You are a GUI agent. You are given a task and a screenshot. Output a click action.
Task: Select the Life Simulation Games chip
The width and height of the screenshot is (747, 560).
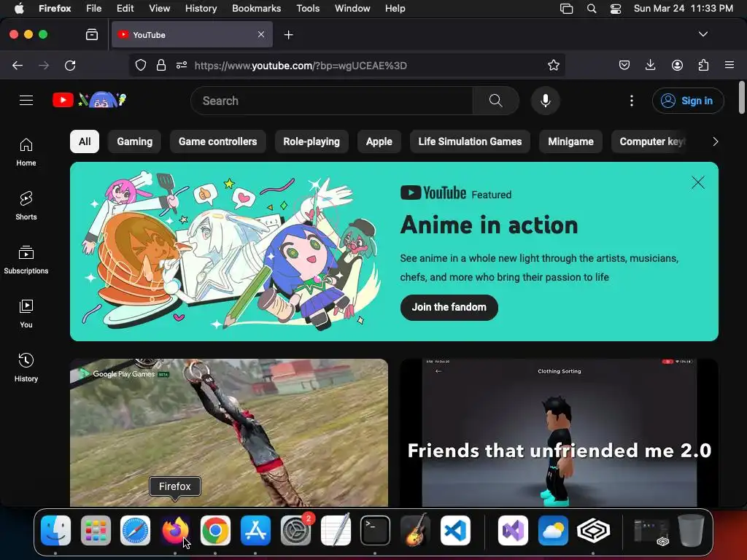pos(471,141)
